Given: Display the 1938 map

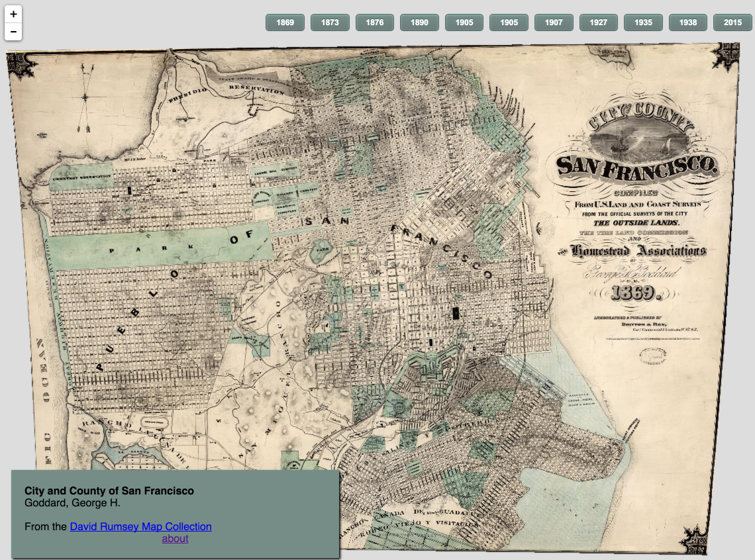Looking at the screenshot, I should point(688,23).
